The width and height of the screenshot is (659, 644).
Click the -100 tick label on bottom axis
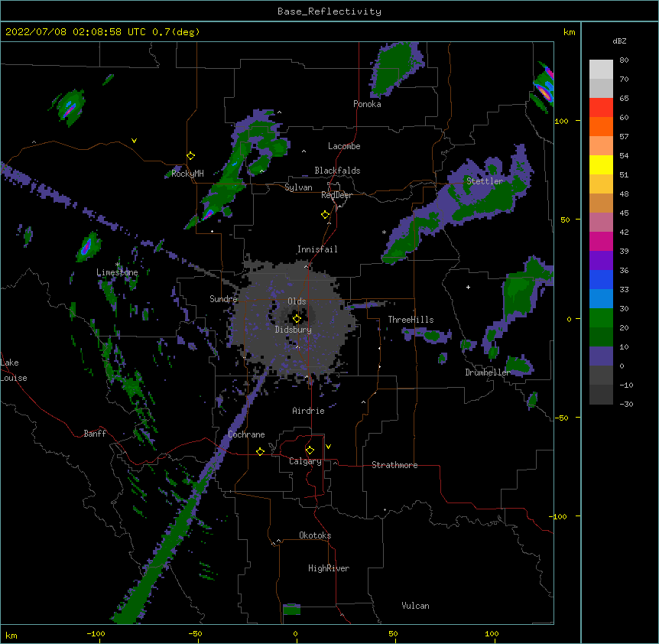pos(96,633)
